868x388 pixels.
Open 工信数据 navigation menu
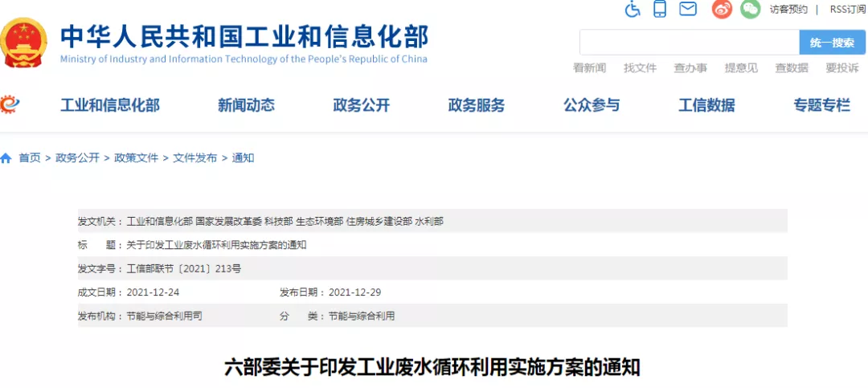(x=707, y=104)
